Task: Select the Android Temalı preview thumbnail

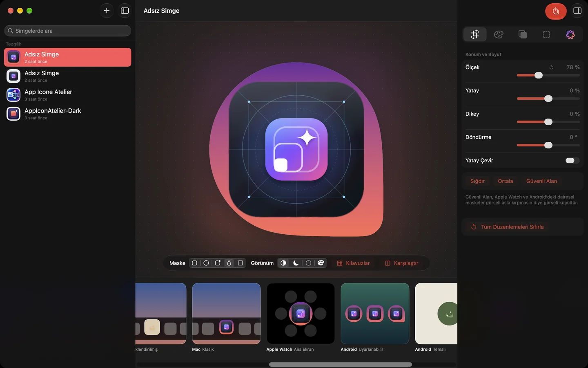Action: tap(436, 314)
